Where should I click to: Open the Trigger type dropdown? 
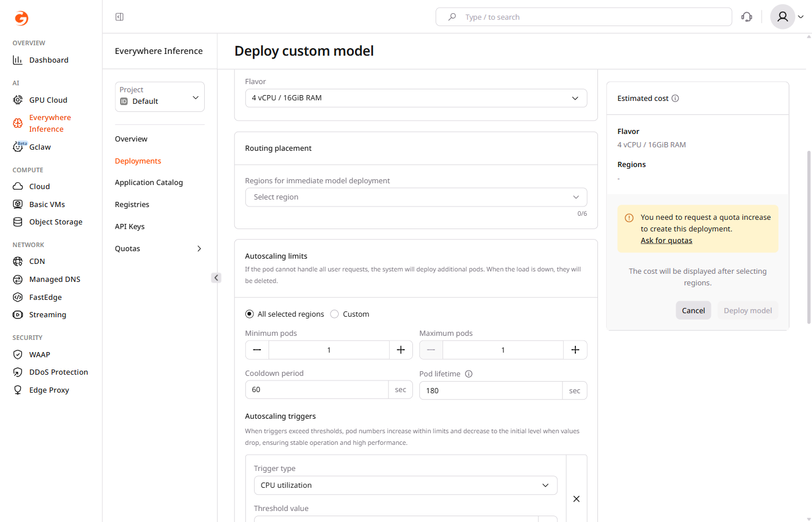pyautogui.click(x=405, y=485)
